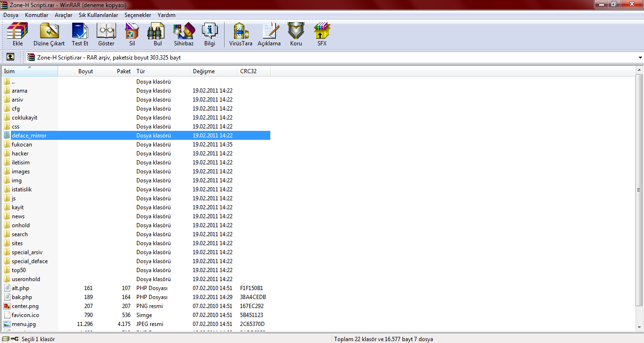Select the iletisim folder
Screen dimensions: 644x343
click(x=21, y=163)
